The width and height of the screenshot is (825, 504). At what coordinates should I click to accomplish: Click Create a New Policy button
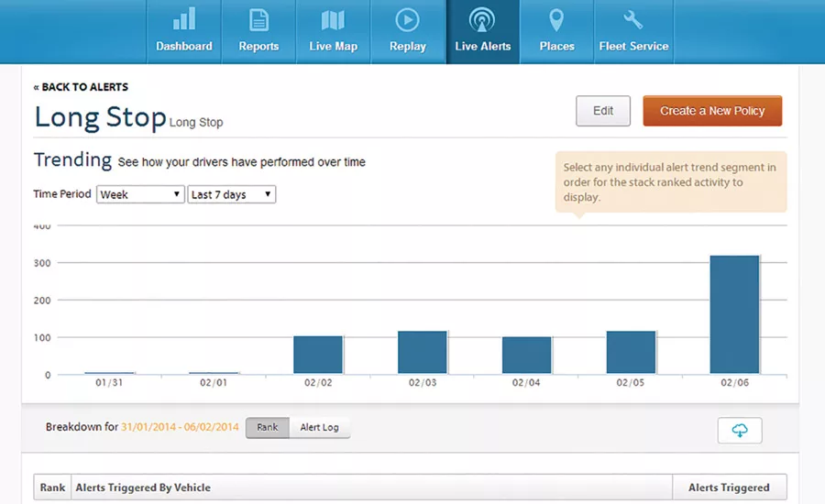pos(712,111)
